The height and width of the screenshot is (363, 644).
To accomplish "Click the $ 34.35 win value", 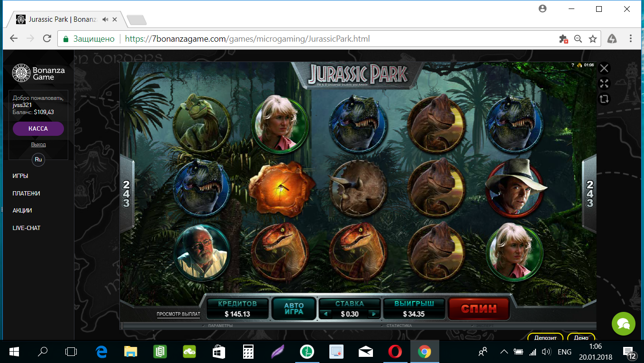I will point(414,314).
